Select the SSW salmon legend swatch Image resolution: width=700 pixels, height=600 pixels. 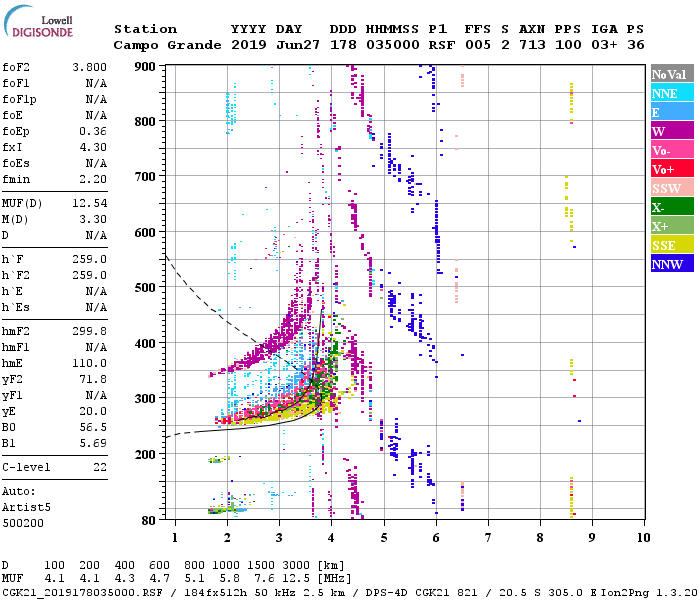click(x=672, y=188)
